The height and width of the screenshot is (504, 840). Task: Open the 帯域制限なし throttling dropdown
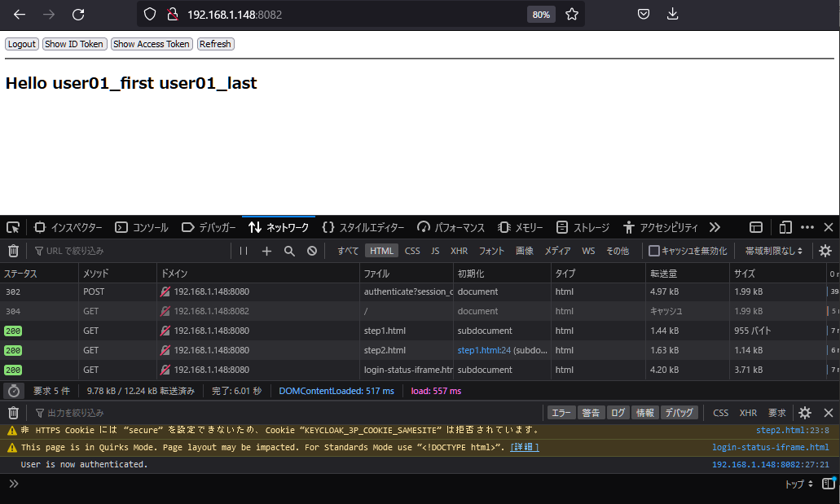[x=773, y=251]
